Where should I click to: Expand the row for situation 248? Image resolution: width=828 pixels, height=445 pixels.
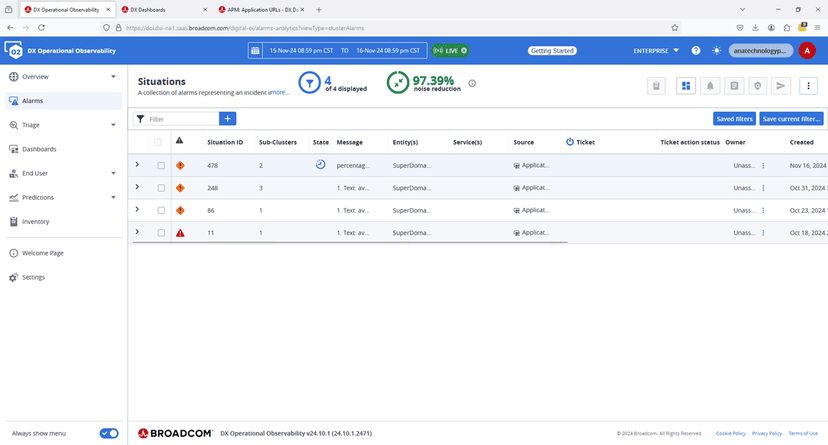(x=137, y=187)
